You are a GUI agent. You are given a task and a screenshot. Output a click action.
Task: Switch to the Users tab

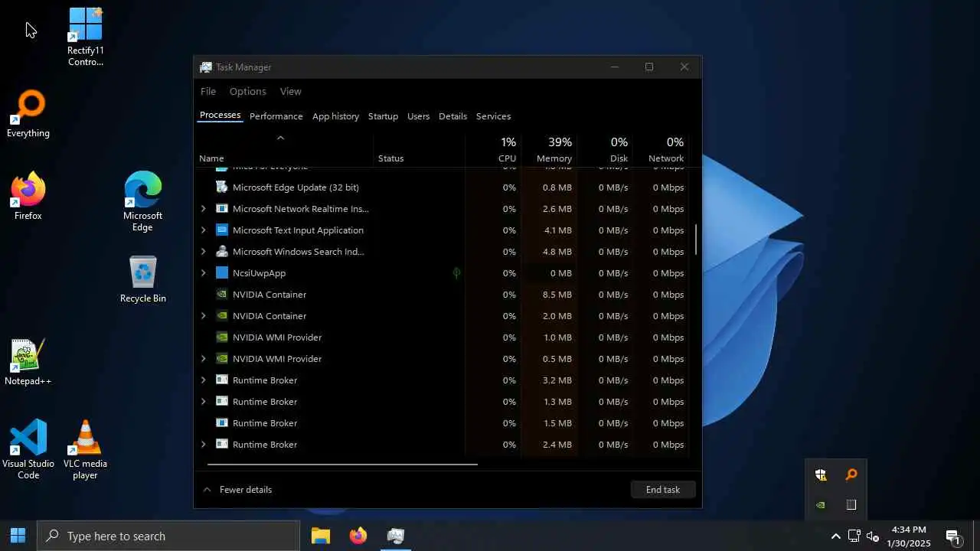click(x=418, y=116)
